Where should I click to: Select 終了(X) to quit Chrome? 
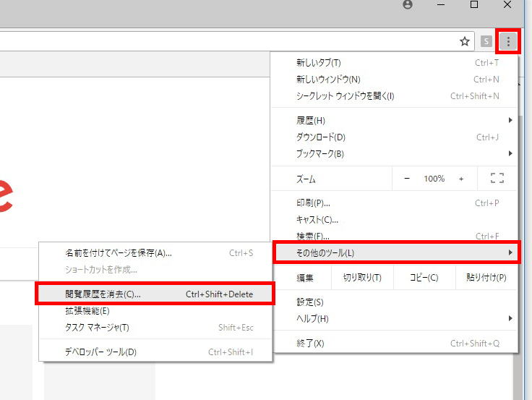coord(394,344)
